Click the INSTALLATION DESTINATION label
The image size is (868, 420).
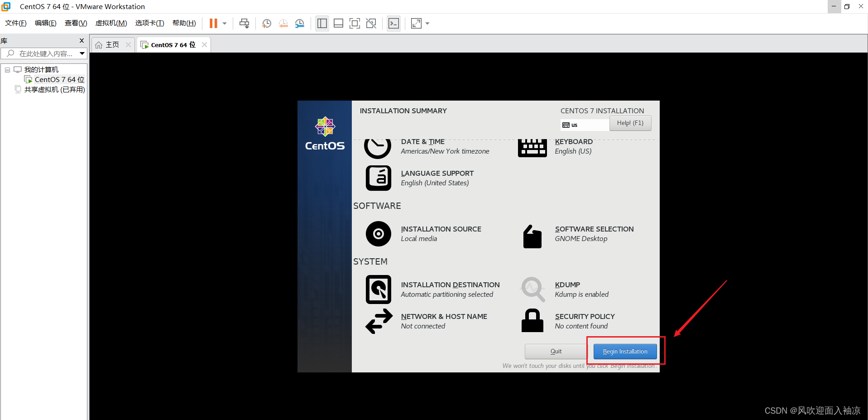pyautogui.click(x=451, y=285)
